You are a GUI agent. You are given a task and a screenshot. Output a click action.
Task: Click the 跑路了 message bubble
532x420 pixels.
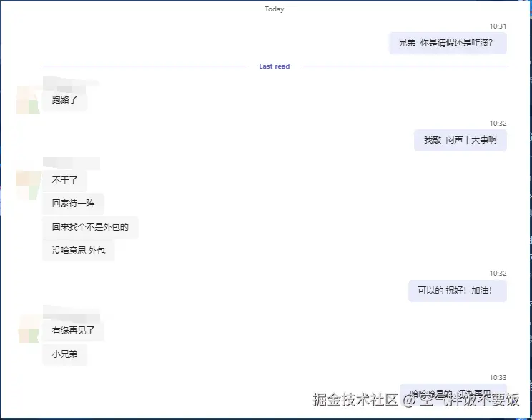click(x=64, y=100)
